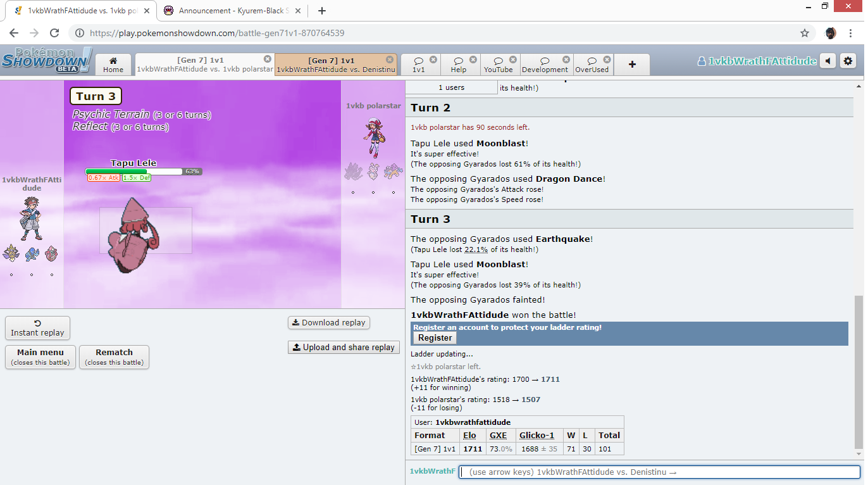868x485 pixels.
Task: Click the opponent's first team Pokémon icon
Action: tap(353, 171)
